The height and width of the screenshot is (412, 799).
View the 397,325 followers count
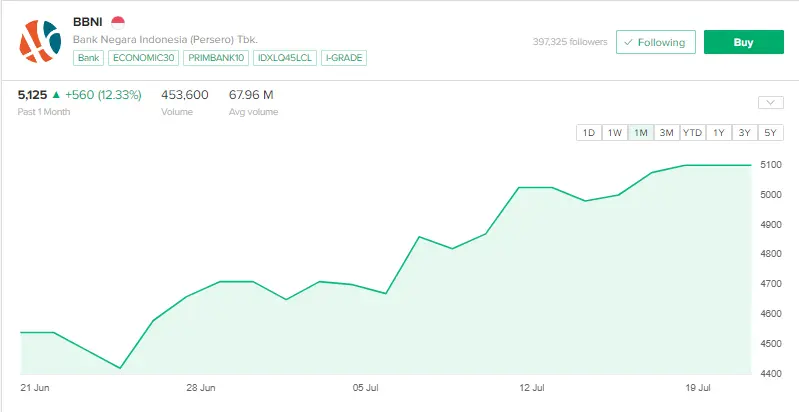coord(569,42)
